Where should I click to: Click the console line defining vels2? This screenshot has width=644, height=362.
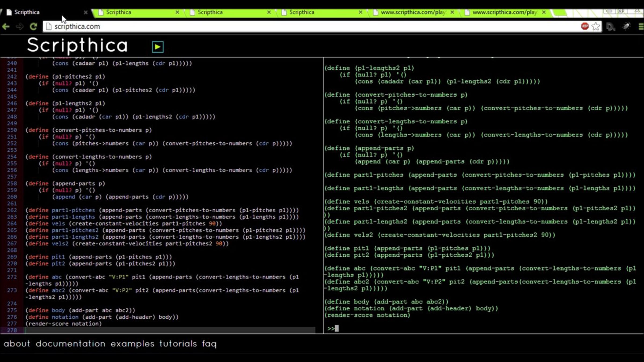pos(440,235)
